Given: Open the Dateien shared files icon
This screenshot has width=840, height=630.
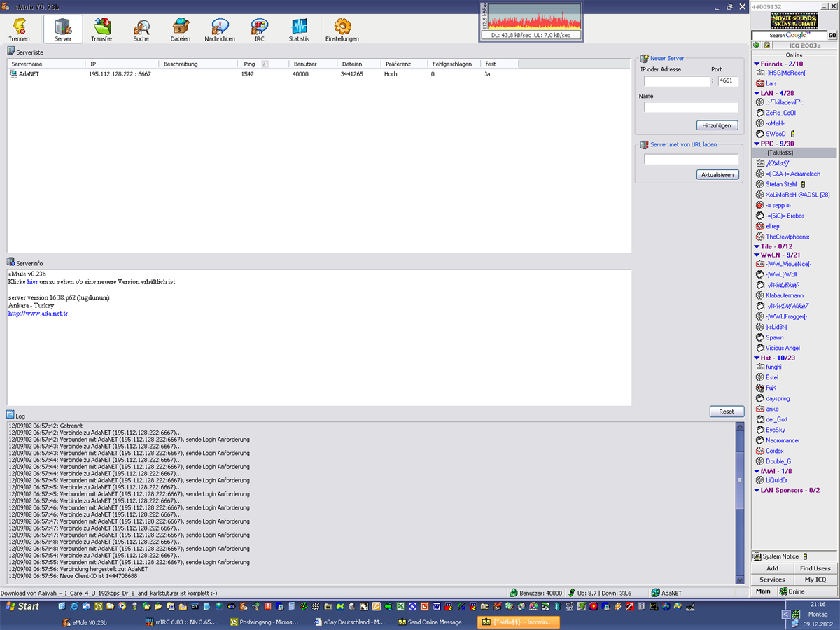Looking at the screenshot, I should point(180,29).
